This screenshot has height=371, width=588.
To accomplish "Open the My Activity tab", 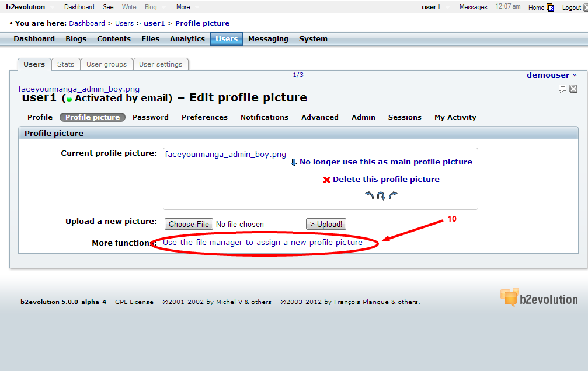I will [455, 117].
